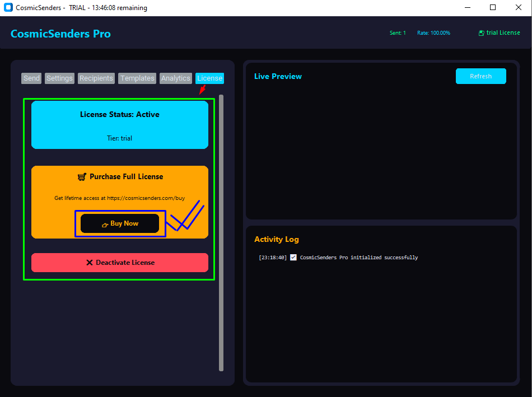The width and height of the screenshot is (532, 397).
Task: Click the "License Status: Active" heading
Action: click(x=120, y=114)
